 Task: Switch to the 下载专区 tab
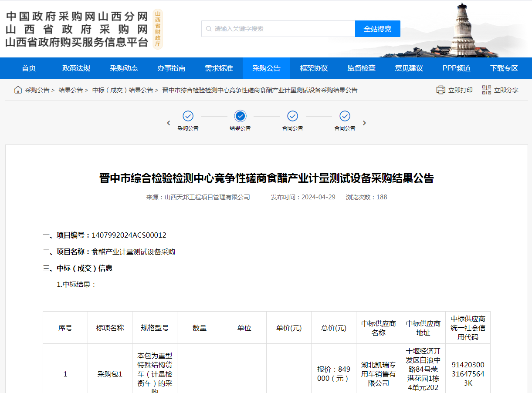504,68
